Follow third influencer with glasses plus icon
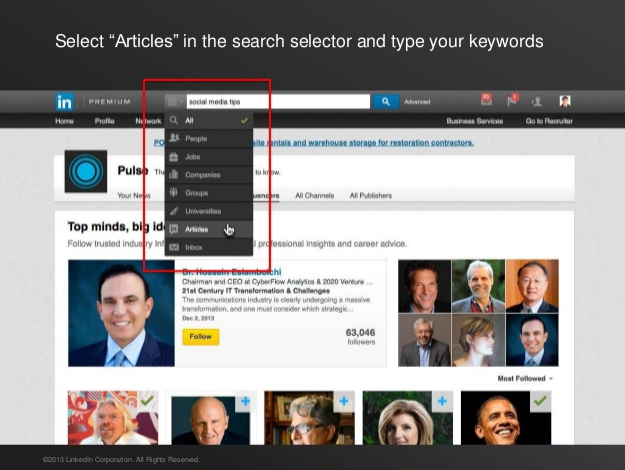 click(344, 401)
